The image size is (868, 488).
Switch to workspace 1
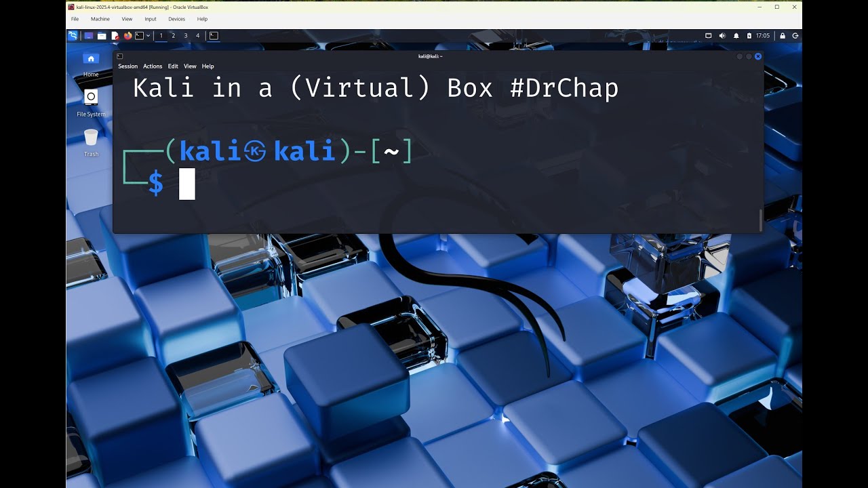point(161,35)
